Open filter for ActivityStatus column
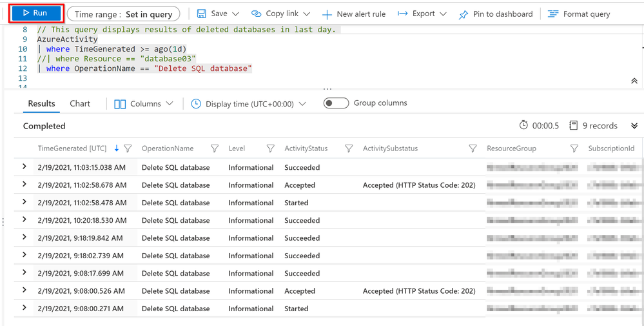Screen dimensions: 644x326 click(x=349, y=148)
